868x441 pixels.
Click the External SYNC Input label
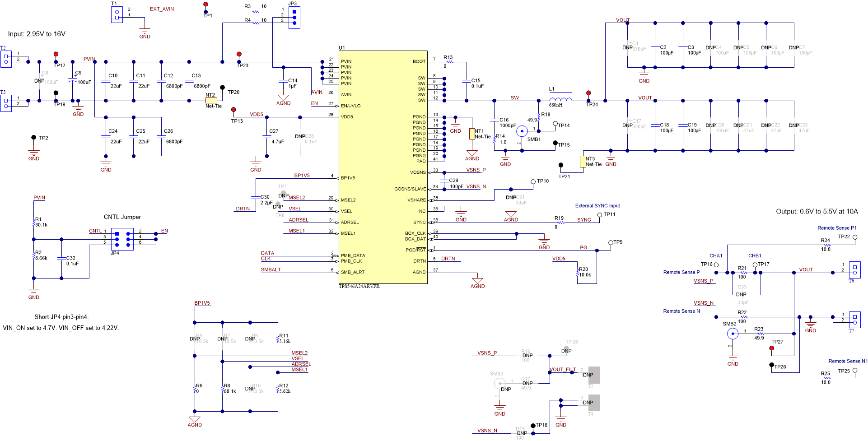coord(597,205)
